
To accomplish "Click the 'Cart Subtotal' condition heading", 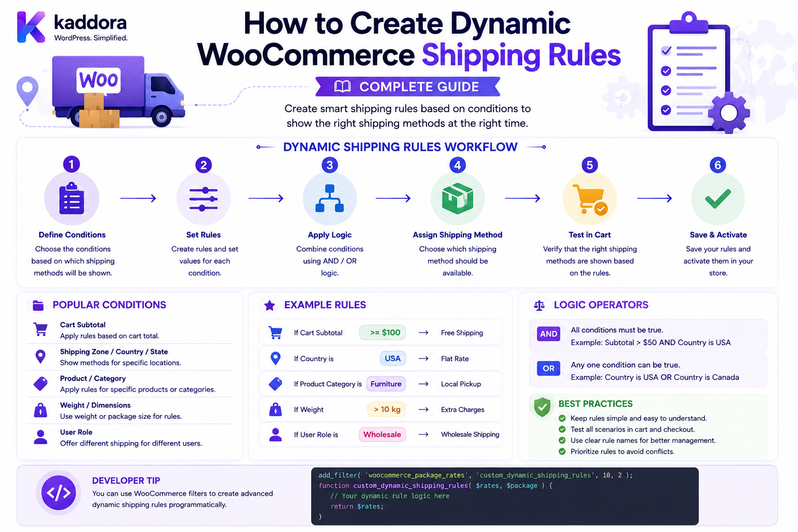I will pos(83,325).
